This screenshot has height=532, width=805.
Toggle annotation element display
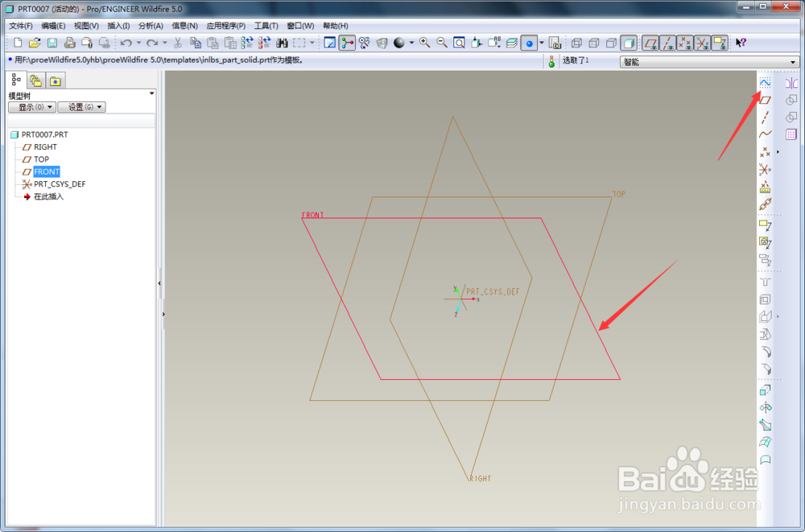tap(720, 43)
